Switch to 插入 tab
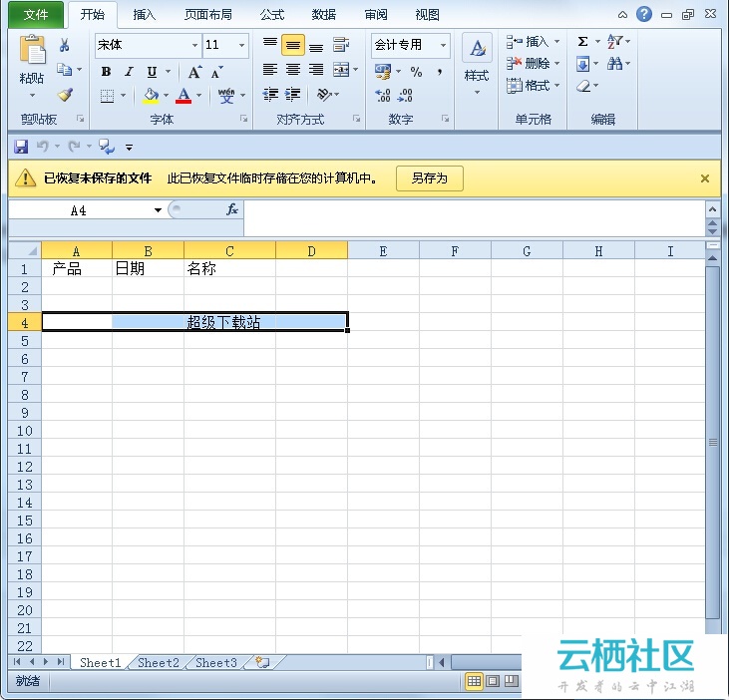 point(145,15)
